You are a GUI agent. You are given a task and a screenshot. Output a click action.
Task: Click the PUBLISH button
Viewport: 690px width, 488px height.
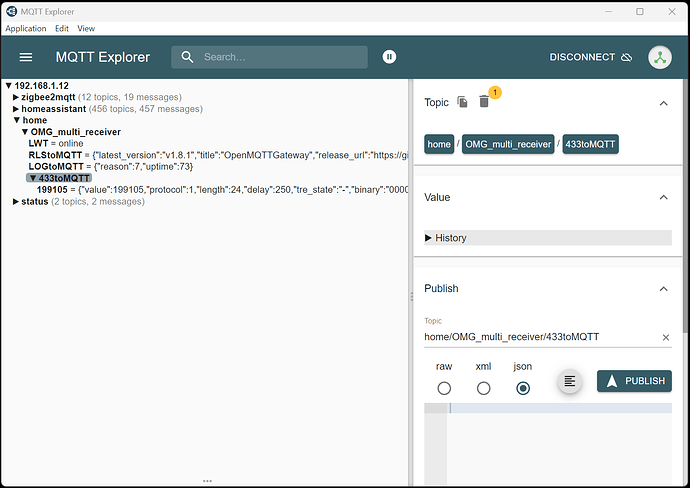(x=634, y=381)
